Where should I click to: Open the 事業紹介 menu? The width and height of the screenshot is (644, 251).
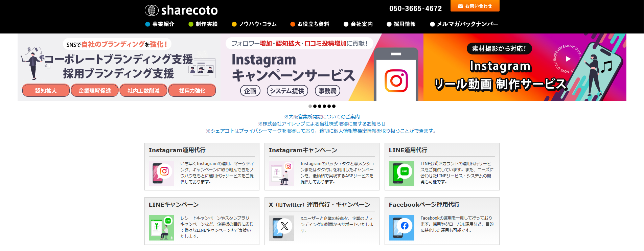click(x=160, y=24)
